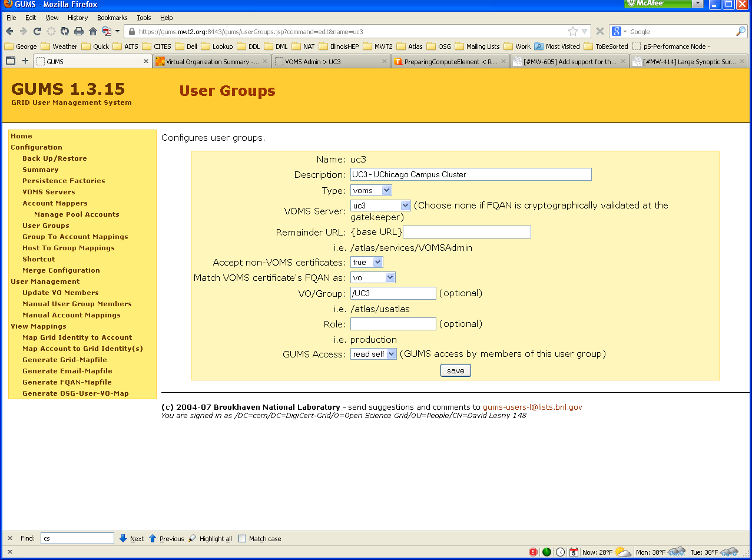Enable the Match case checkbox
Viewport: 752px width, 560px height.
pyautogui.click(x=241, y=538)
